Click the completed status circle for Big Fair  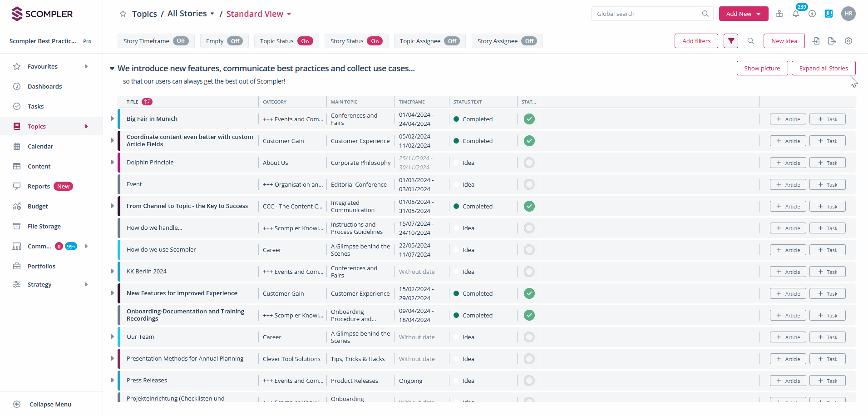coord(529,119)
